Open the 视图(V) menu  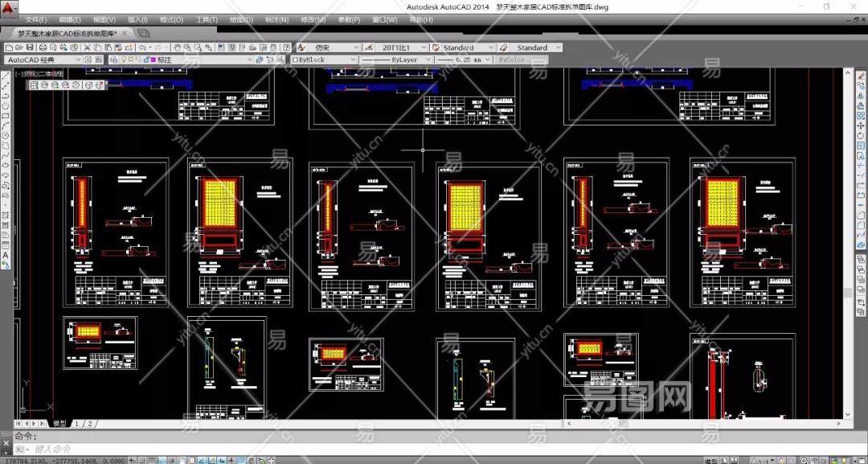pyautogui.click(x=104, y=20)
